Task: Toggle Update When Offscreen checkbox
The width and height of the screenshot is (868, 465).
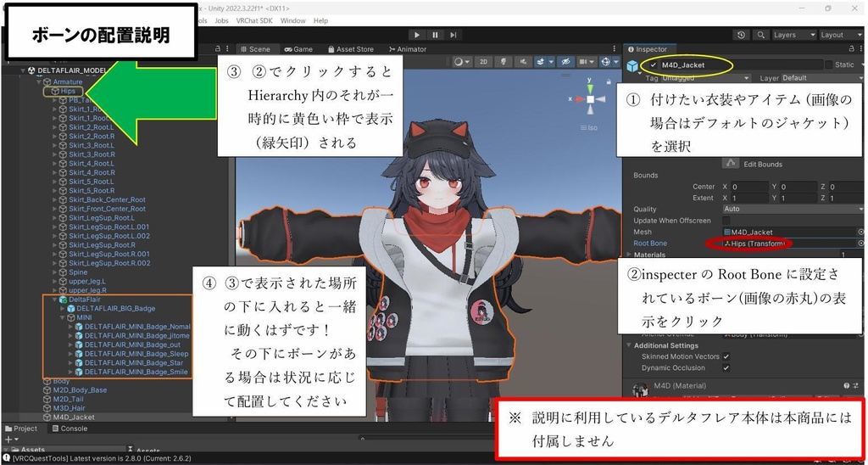Action: (x=726, y=221)
